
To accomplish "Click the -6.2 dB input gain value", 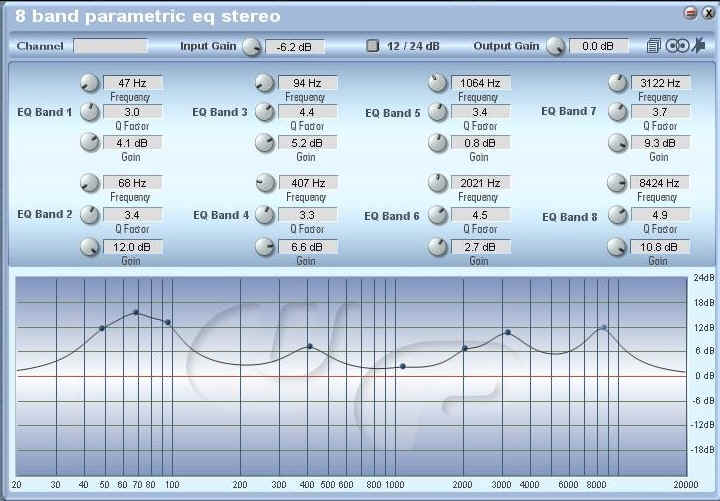I will coord(295,46).
